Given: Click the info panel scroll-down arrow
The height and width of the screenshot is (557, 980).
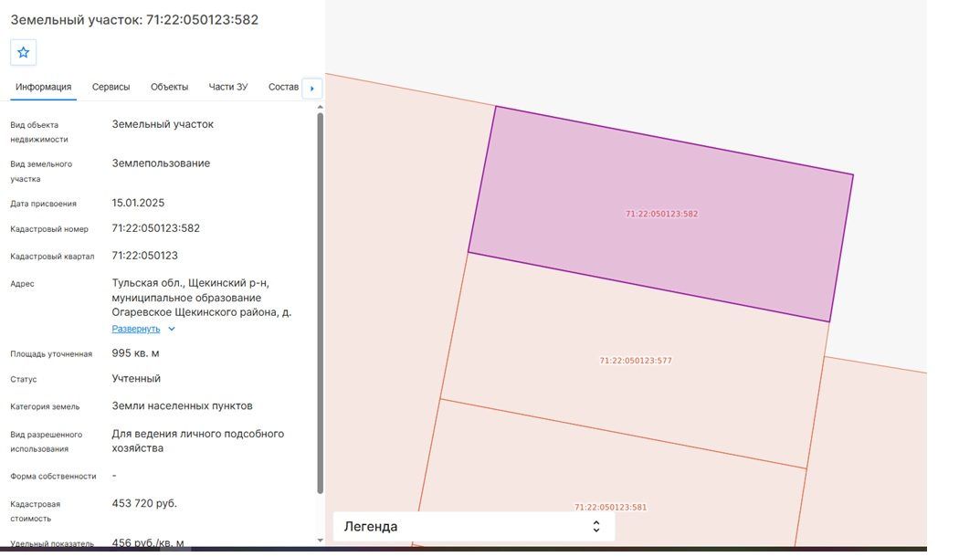Looking at the screenshot, I should click(320, 541).
